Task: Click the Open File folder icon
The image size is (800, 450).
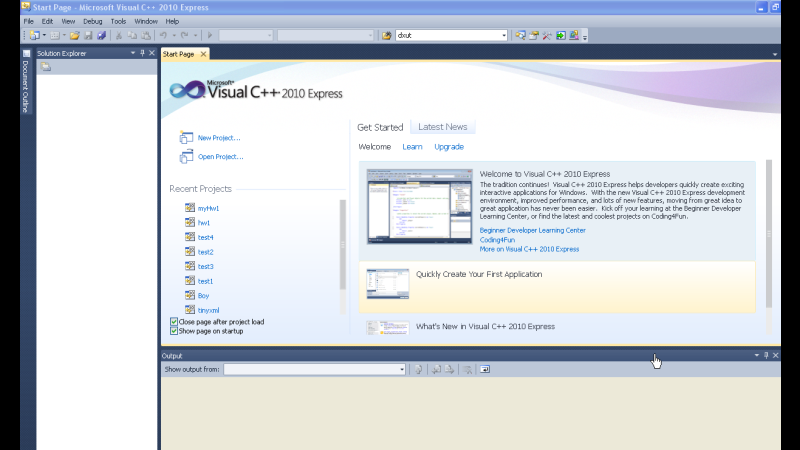Action: click(x=74, y=35)
